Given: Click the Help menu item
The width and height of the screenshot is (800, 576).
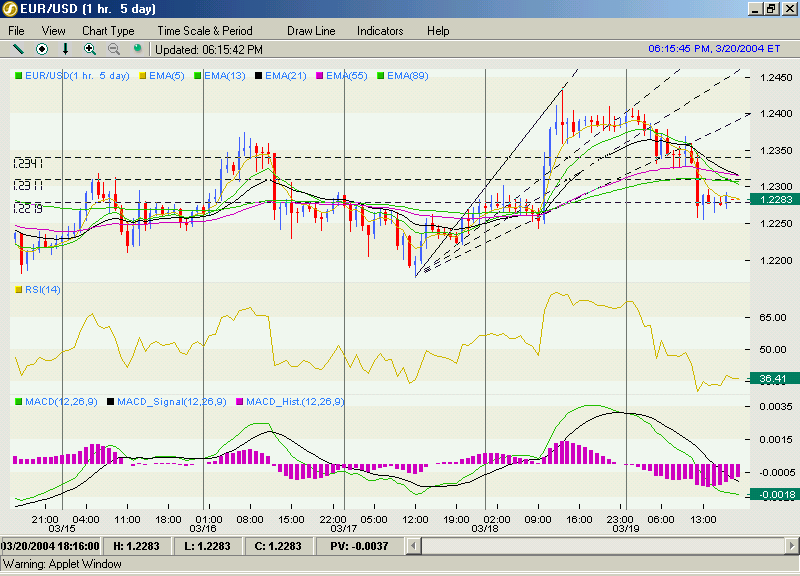Looking at the screenshot, I should (x=438, y=31).
